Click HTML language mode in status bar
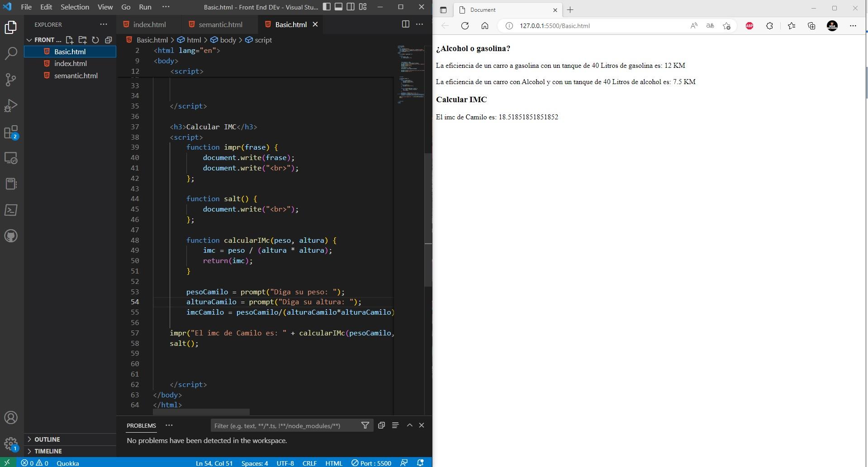This screenshot has width=868, height=467. [x=334, y=463]
